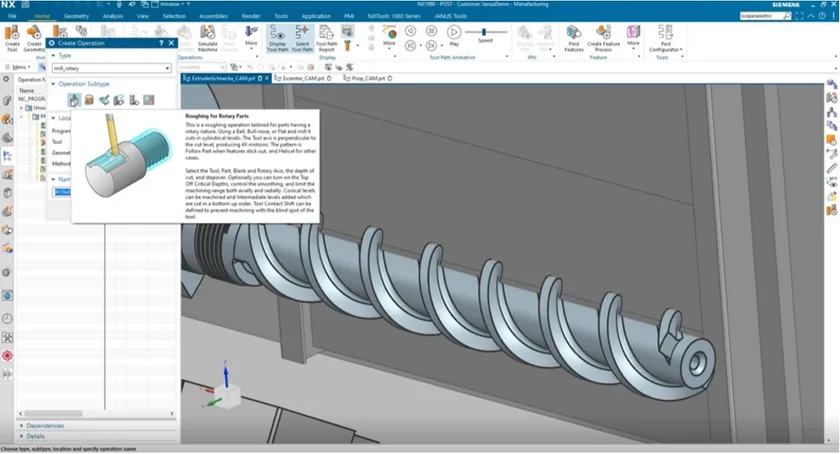Open the Operation Navigator sidebar tab
This screenshot has width=840, height=454.
tap(7, 157)
